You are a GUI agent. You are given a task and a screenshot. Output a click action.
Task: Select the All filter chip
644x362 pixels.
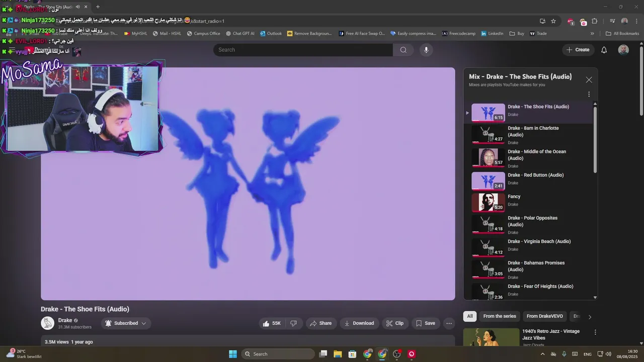pos(470,316)
